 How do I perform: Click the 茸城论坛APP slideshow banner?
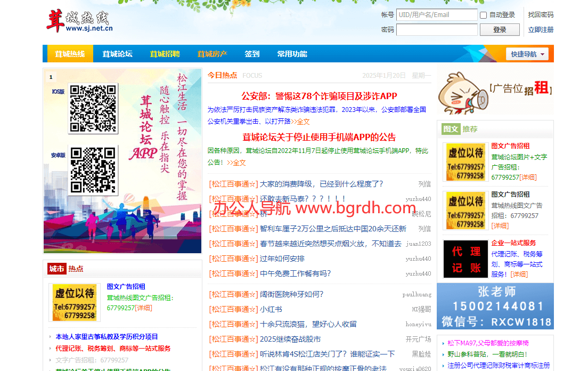tap(123, 161)
